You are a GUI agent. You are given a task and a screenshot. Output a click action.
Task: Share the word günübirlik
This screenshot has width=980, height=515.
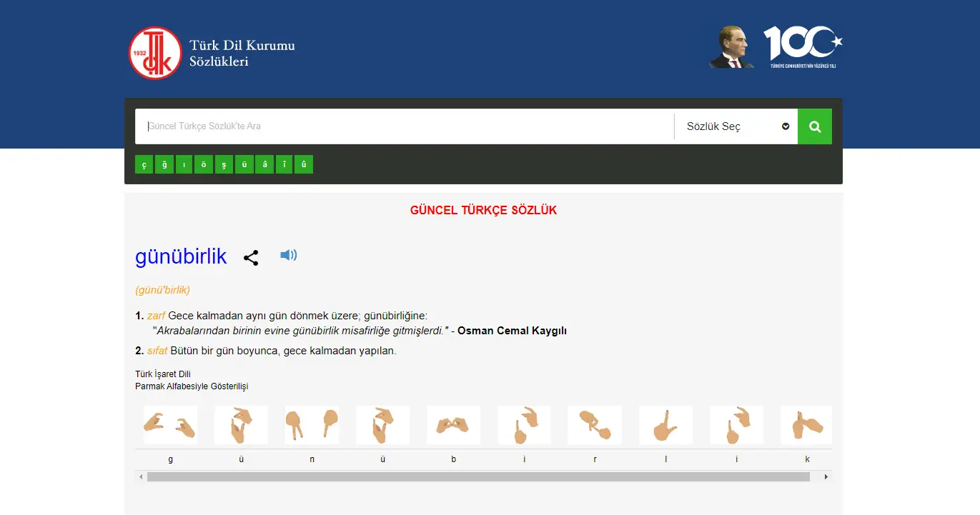pos(251,258)
